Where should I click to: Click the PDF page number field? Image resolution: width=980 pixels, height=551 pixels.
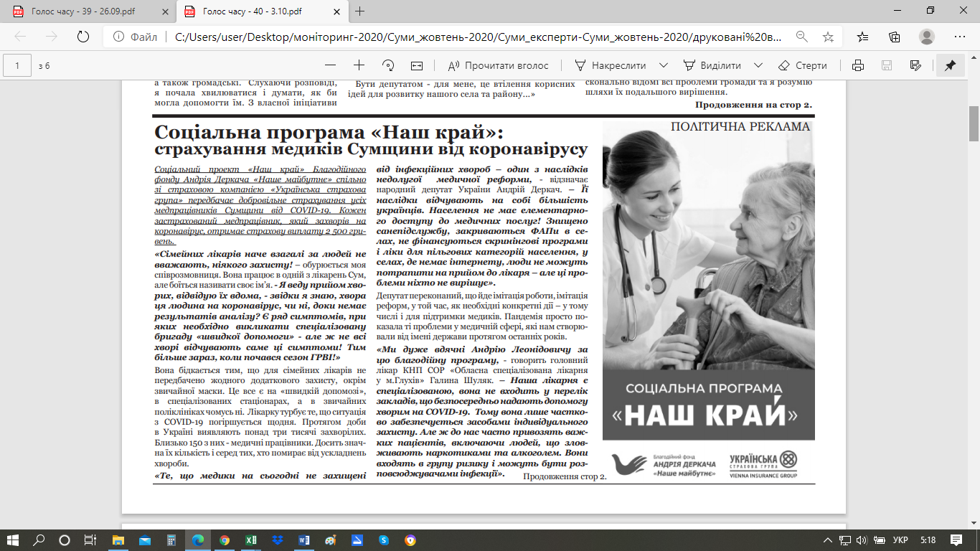point(17,65)
